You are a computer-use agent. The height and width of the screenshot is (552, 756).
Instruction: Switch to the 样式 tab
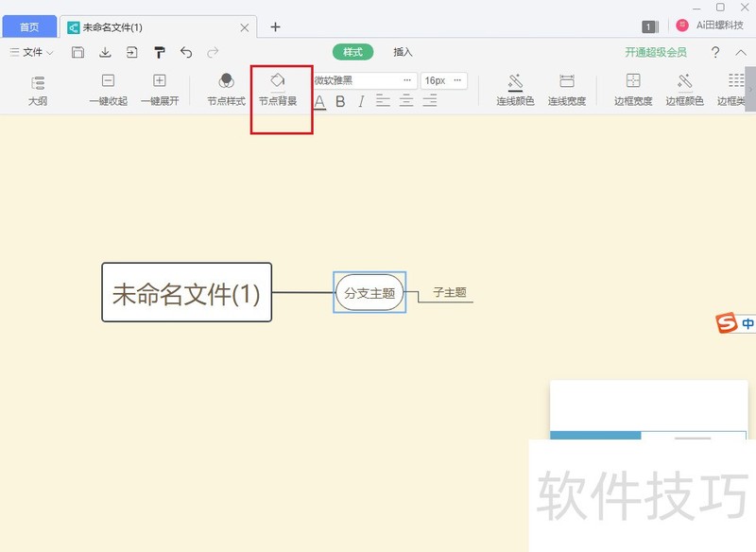[352, 52]
